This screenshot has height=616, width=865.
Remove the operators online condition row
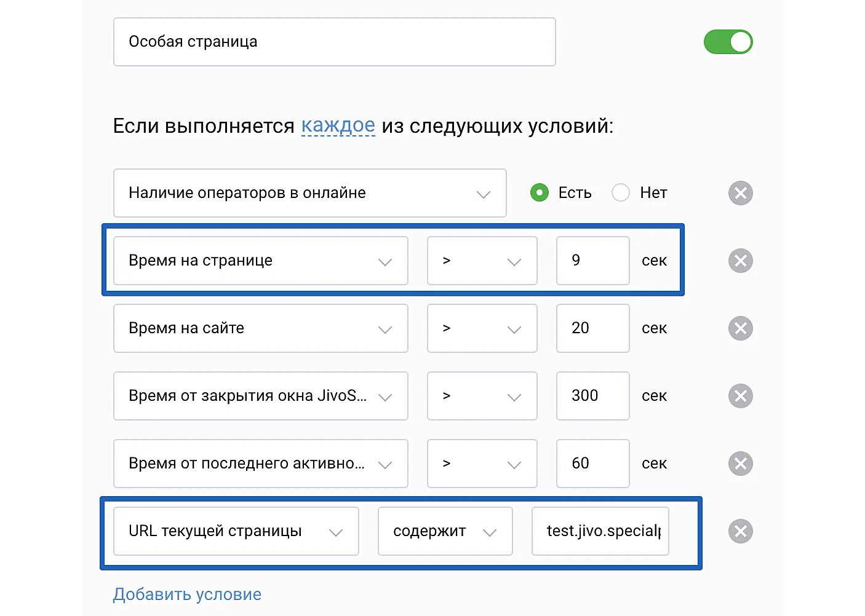coord(740,193)
